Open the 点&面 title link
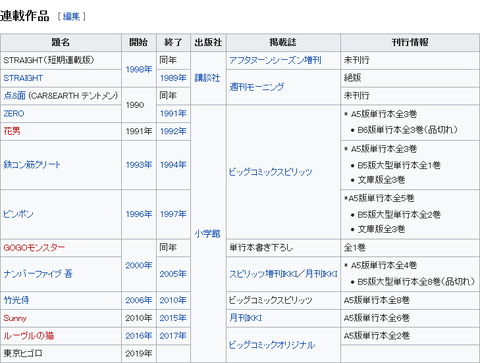 coord(14,96)
